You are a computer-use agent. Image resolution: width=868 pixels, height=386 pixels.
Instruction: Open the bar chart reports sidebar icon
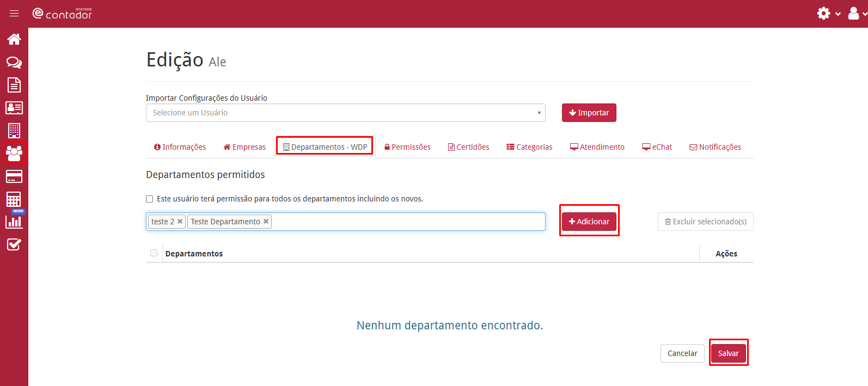[x=14, y=222]
